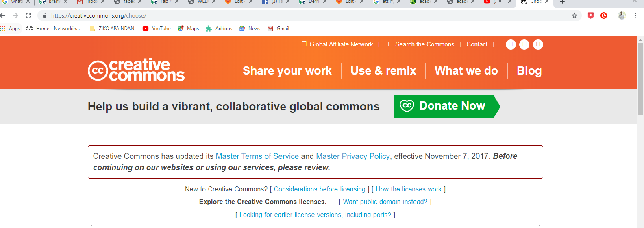Viewport: 644px width, 228px height.
Task: Focus the address bar showing creativecommons.org/choose/
Action: 309,15
